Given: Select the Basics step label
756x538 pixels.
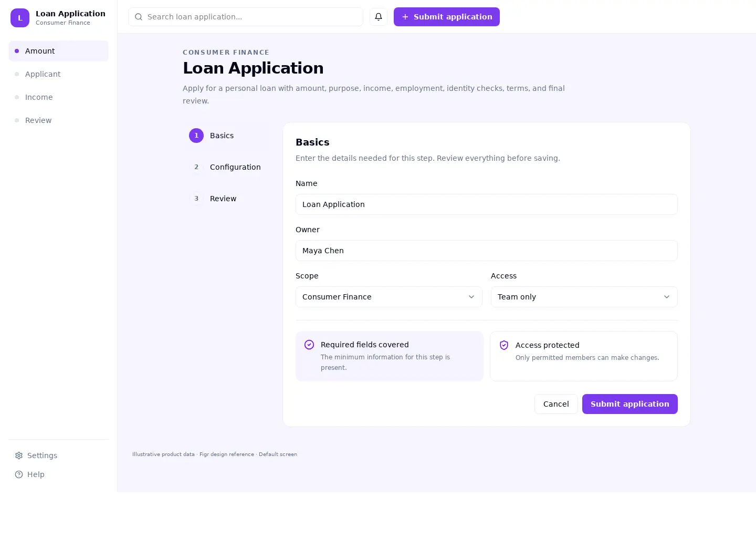Looking at the screenshot, I should click(x=222, y=136).
